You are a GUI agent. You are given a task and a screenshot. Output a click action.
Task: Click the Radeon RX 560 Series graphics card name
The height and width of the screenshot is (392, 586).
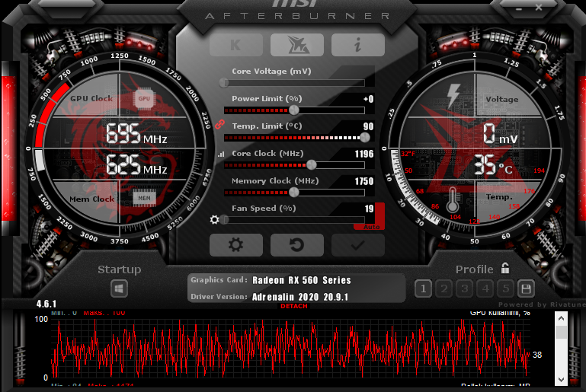click(302, 280)
